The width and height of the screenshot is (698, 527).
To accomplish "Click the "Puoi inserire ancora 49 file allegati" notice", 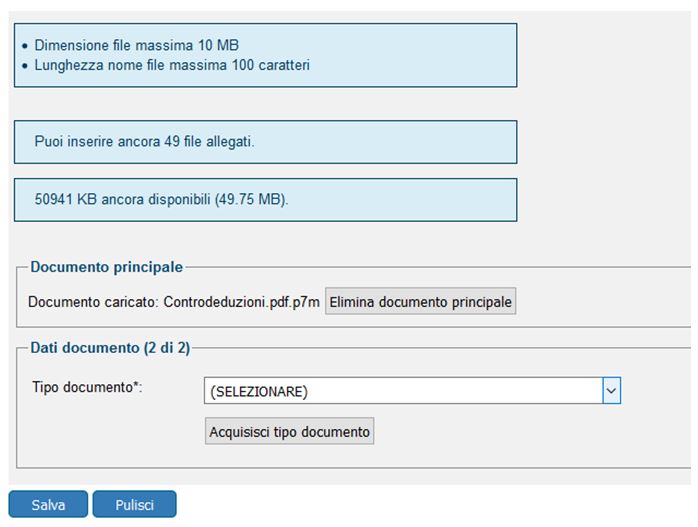I will coord(144,142).
